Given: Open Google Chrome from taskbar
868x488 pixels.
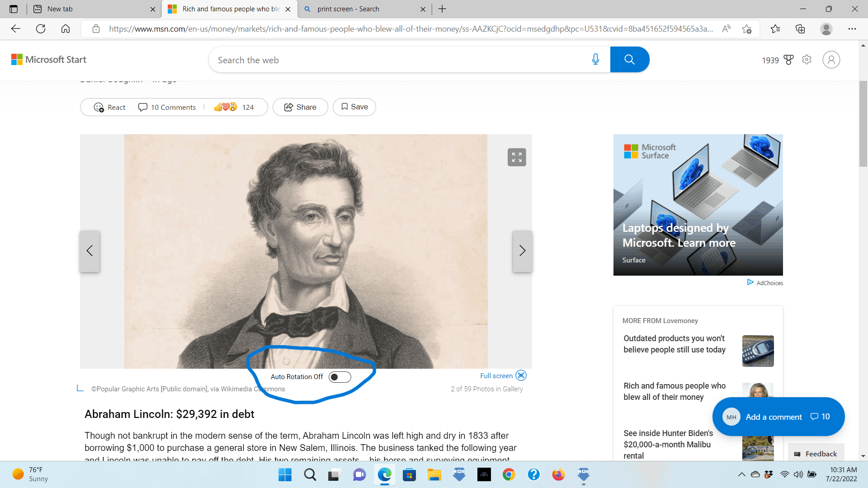Looking at the screenshot, I should (x=509, y=474).
